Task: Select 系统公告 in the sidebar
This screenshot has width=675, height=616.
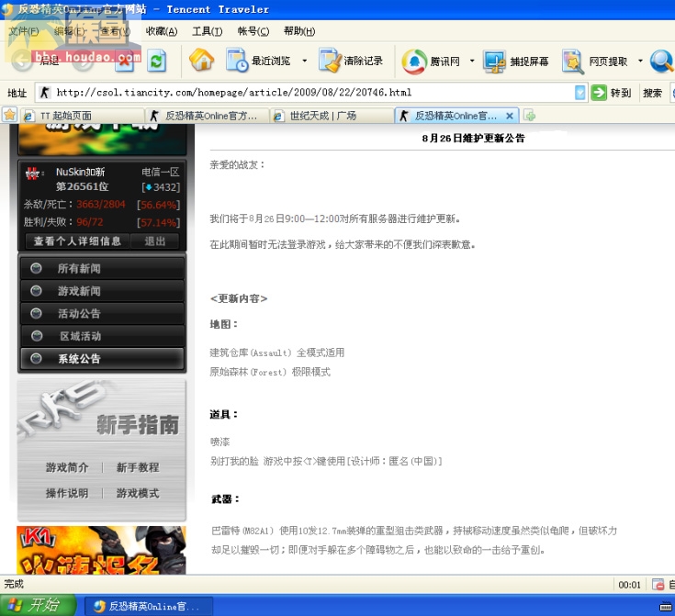Action: click(x=103, y=359)
